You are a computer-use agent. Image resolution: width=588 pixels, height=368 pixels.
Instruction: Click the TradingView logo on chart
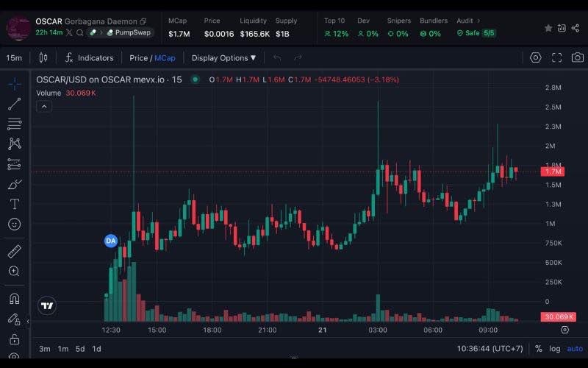click(47, 305)
